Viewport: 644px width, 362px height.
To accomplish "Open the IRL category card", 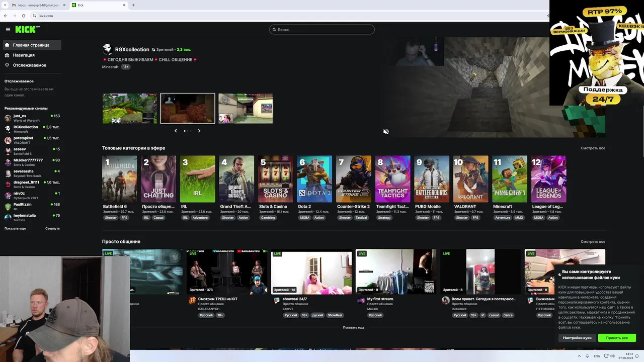I will pos(198,179).
